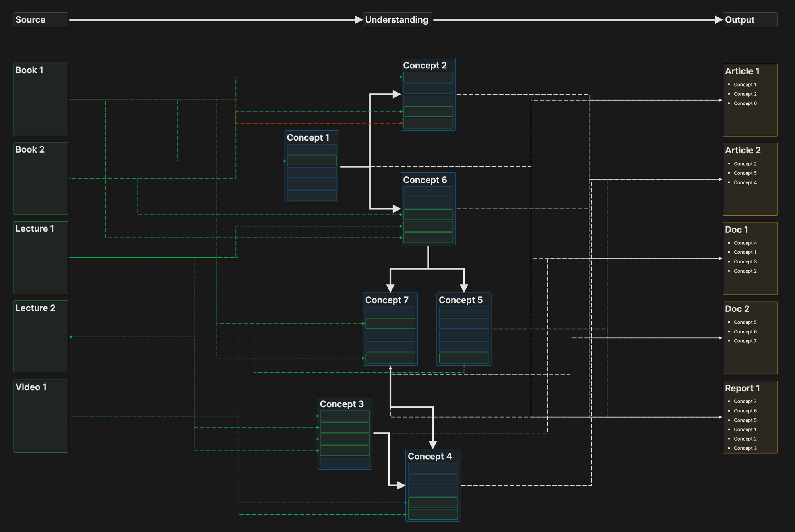Click the Output column header label
Viewport: 795px width, 532px height.
(x=740, y=20)
